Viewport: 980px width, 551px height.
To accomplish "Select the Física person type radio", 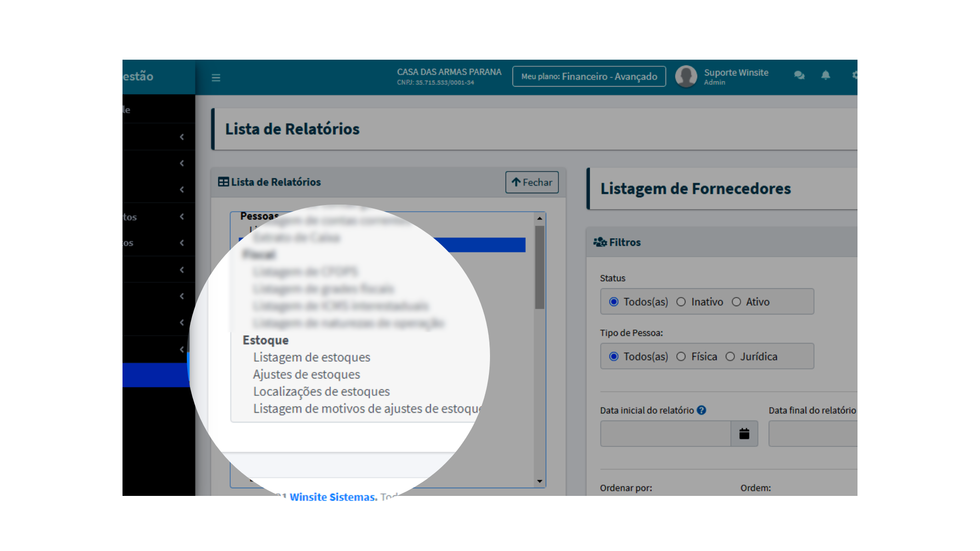I will point(681,357).
